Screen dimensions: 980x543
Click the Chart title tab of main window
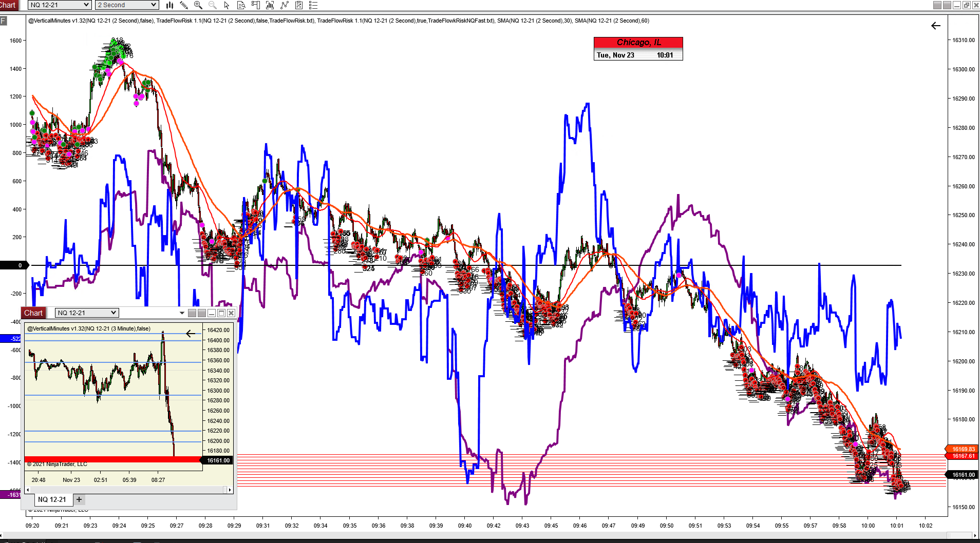click(9, 5)
